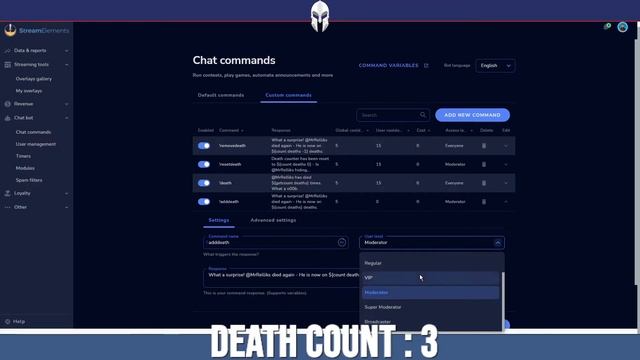Open Spam filters page
This screenshot has width=640, height=360.
click(29, 180)
